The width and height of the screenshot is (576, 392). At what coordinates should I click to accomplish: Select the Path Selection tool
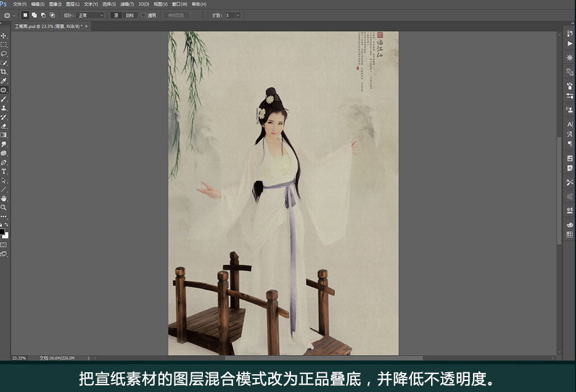(4, 181)
